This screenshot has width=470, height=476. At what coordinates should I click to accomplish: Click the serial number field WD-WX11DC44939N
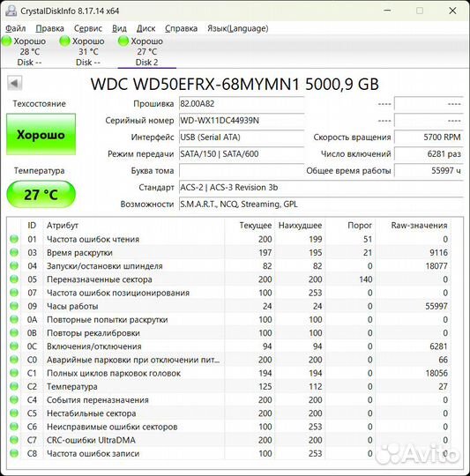pyautogui.click(x=242, y=121)
